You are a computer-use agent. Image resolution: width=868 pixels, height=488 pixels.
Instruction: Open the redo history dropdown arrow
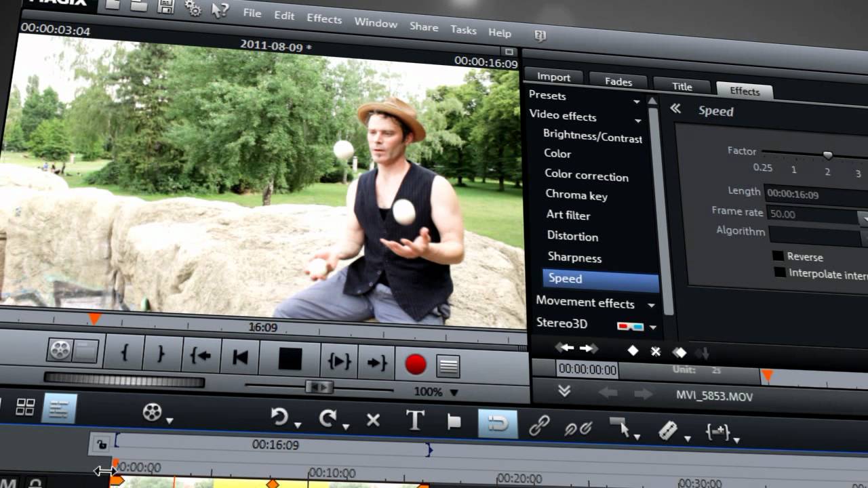coord(345,427)
